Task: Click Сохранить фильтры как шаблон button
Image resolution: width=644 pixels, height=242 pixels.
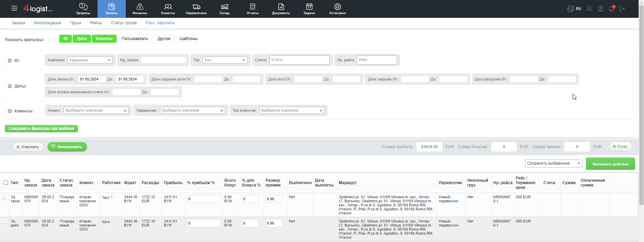Action: (41, 129)
